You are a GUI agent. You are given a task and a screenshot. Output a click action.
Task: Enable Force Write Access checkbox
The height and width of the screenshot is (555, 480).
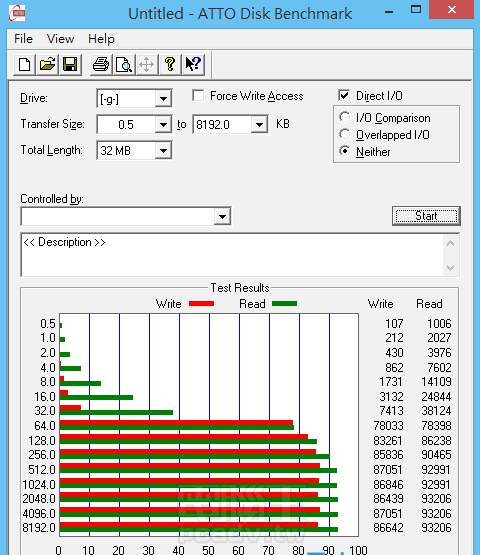[198, 96]
